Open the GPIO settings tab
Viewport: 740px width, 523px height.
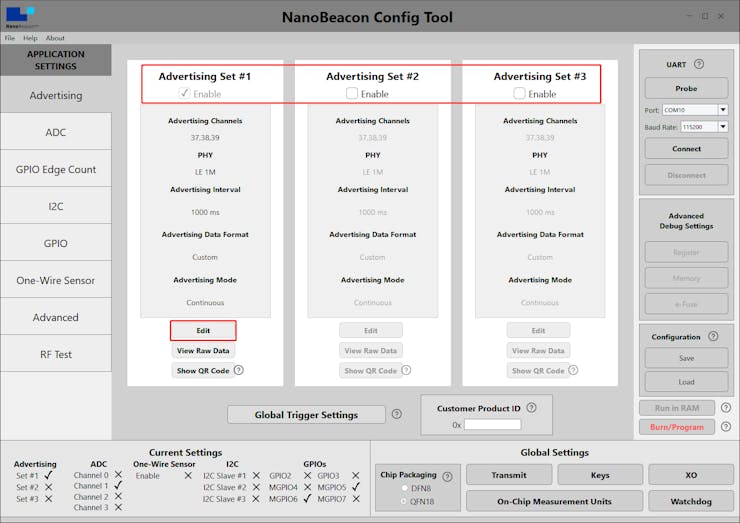[56, 243]
